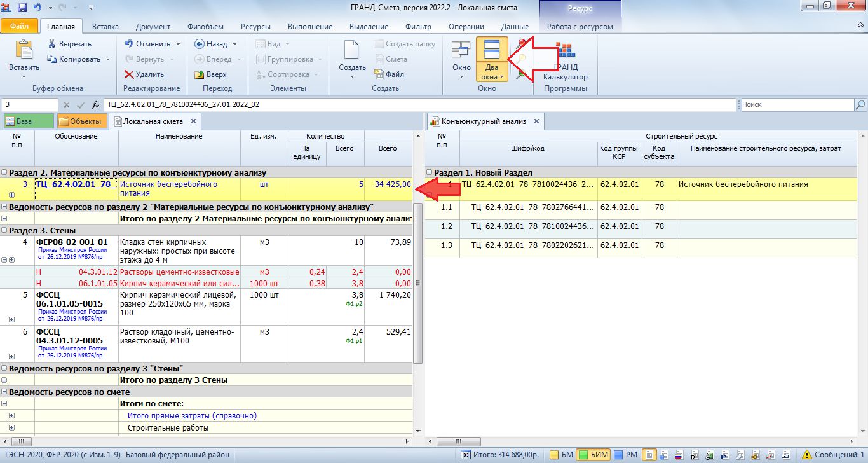The image size is (868, 463).
Task: Open the Файл menu tab
Action: click(19, 27)
